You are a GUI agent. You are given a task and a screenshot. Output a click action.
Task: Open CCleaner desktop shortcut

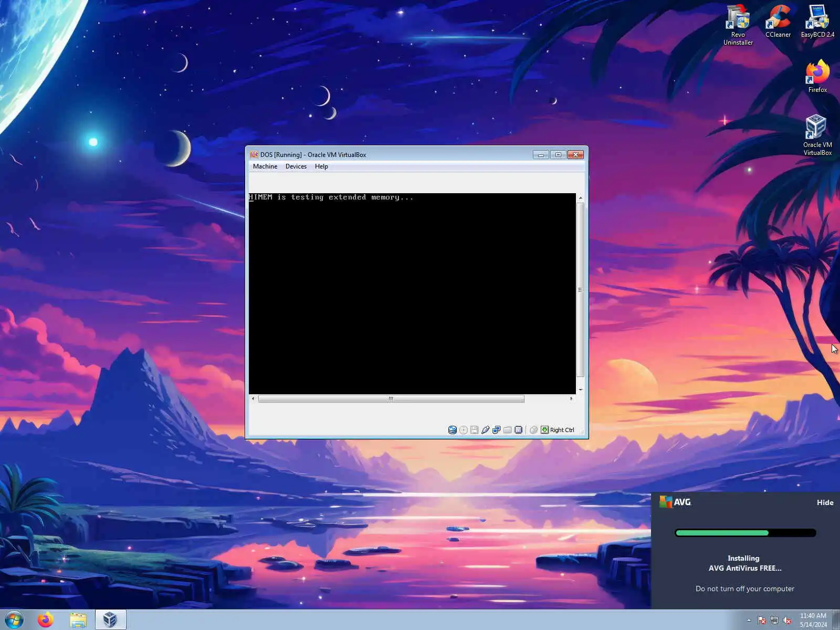click(x=778, y=22)
